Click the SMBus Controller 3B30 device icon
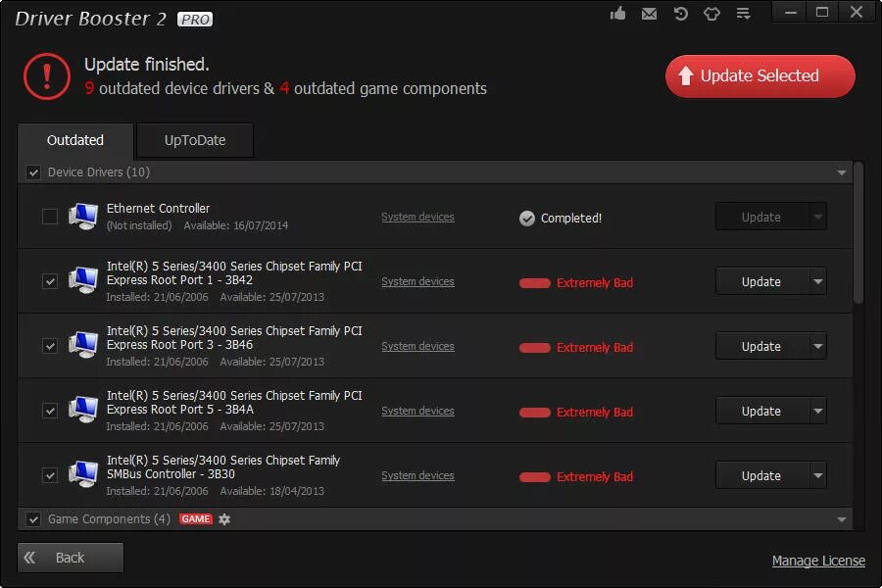Screen dimensions: 882x588 [x=83, y=474]
